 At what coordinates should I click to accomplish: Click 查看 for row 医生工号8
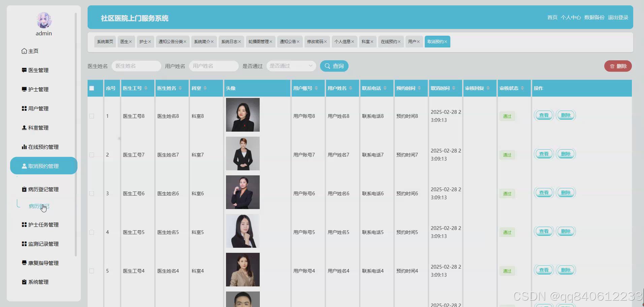pos(544,115)
